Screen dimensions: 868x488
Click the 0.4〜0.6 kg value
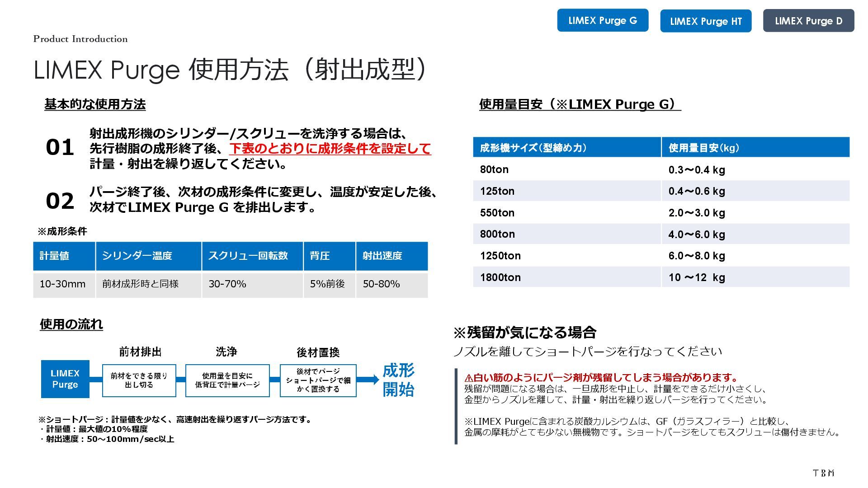point(697,191)
